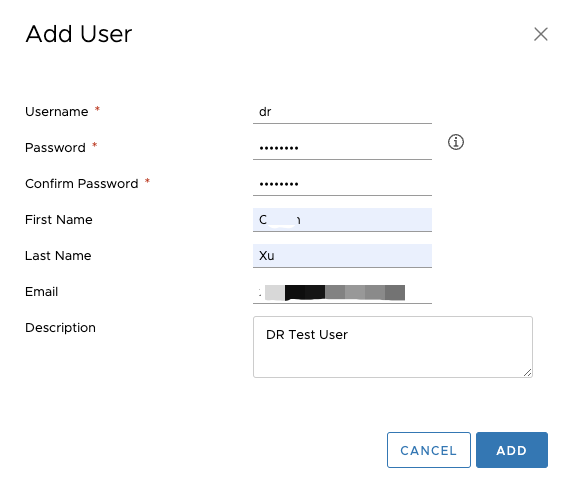This screenshot has width=571, height=490.
Task: Click the Description label
Action: (60, 328)
